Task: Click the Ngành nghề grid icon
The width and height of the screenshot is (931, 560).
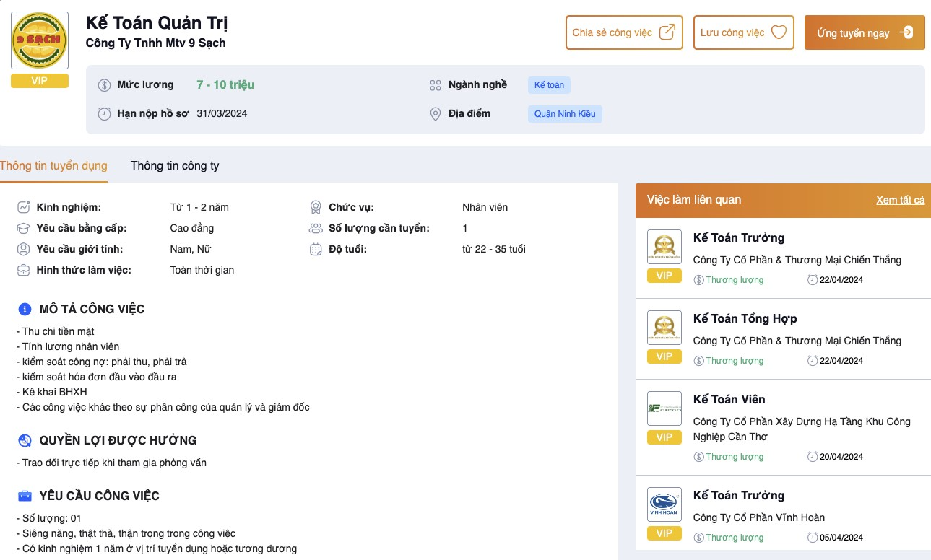Action: coord(435,85)
